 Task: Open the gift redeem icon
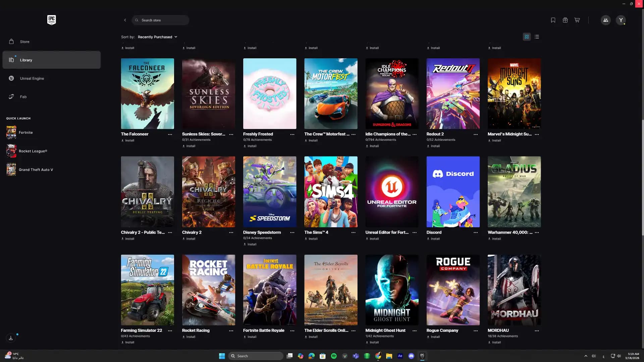(x=565, y=20)
